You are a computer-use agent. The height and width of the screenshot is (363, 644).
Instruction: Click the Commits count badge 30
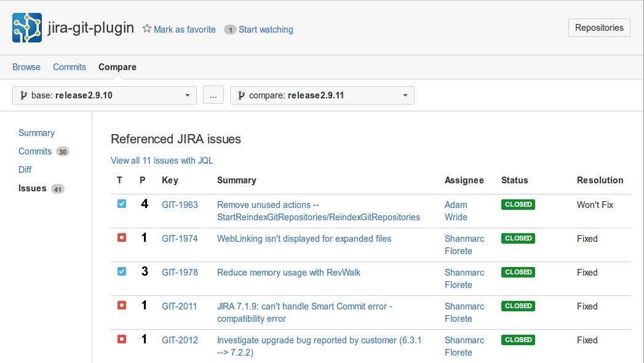tap(62, 152)
